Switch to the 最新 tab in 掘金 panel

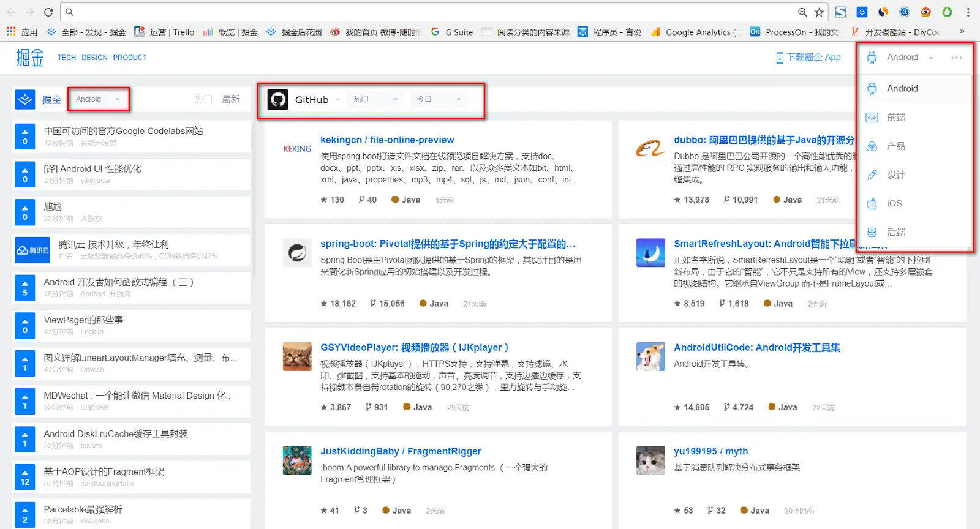(230, 99)
